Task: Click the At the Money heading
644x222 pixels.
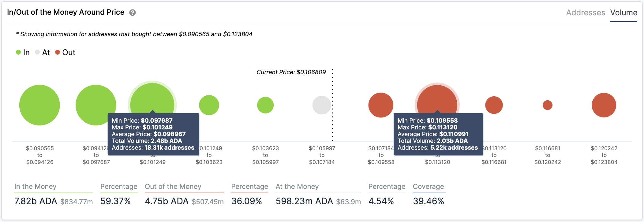Action: coord(297,186)
